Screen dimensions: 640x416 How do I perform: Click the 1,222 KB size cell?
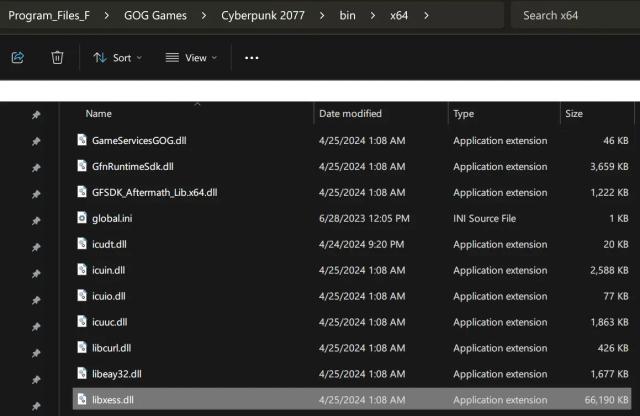pos(609,192)
